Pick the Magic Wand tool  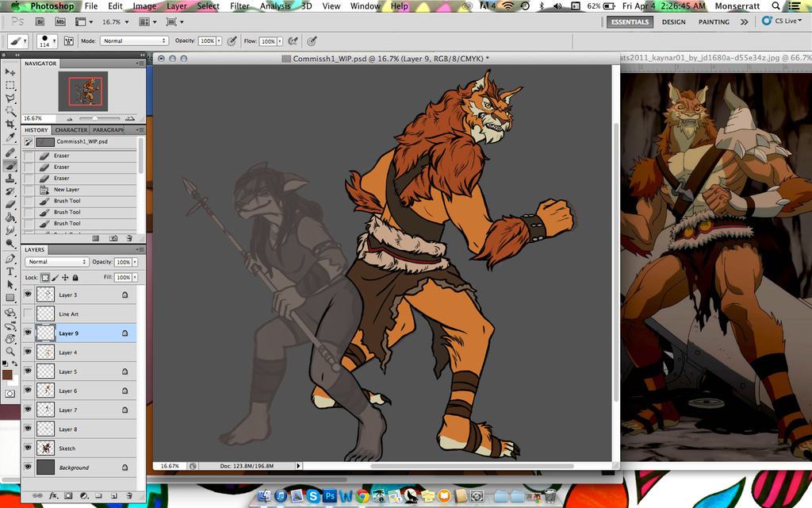[x=10, y=111]
